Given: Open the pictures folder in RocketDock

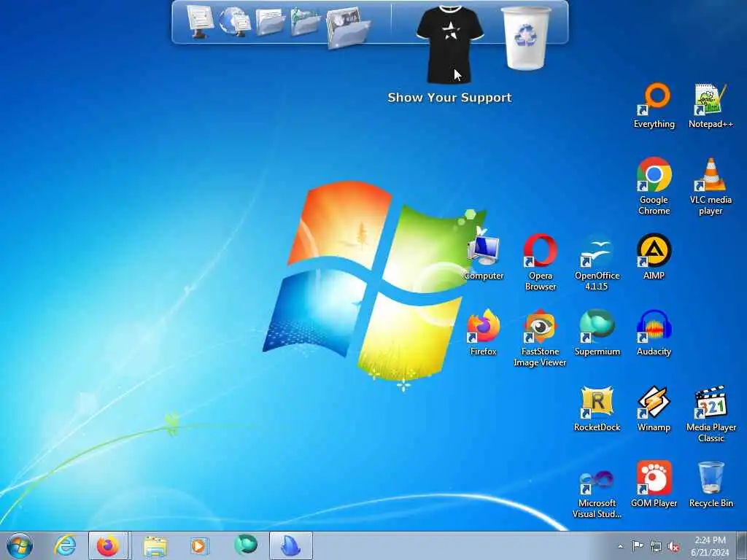Looking at the screenshot, I should (305, 22).
